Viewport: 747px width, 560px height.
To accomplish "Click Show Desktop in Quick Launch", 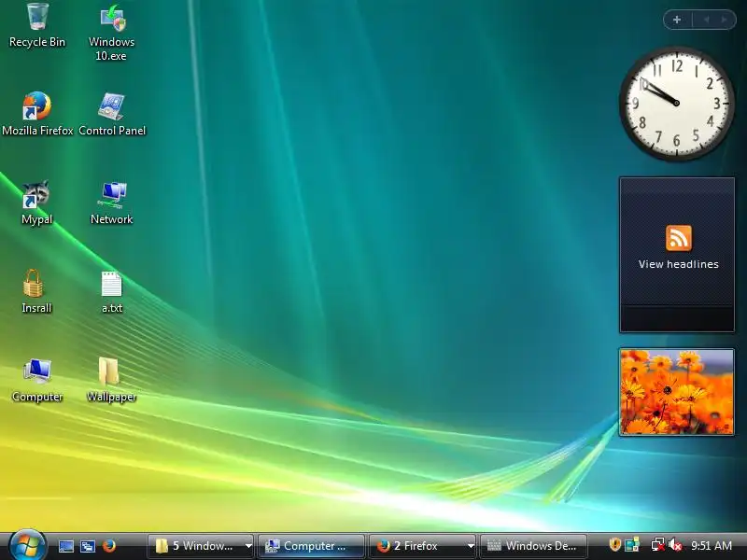I will coord(65,546).
